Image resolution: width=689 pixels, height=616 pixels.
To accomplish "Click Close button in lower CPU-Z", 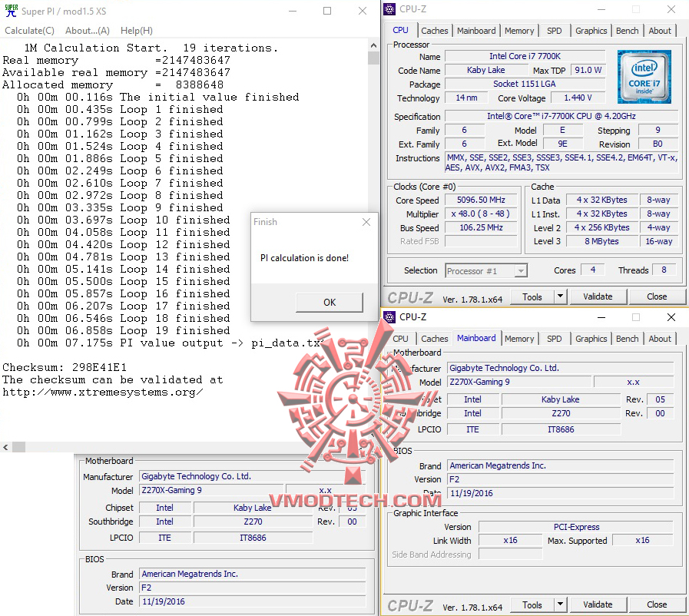I will click(657, 604).
